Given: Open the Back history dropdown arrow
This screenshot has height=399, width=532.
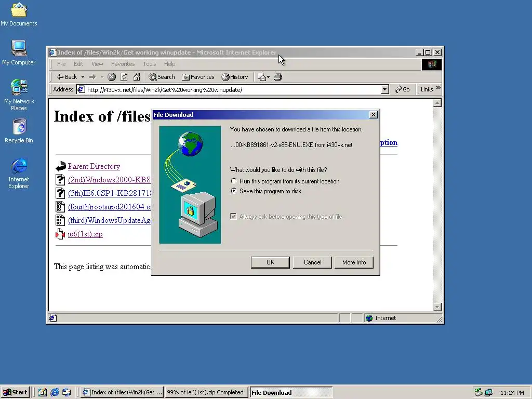Looking at the screenshot, I should pyautogui.click(x=83, y=77).
